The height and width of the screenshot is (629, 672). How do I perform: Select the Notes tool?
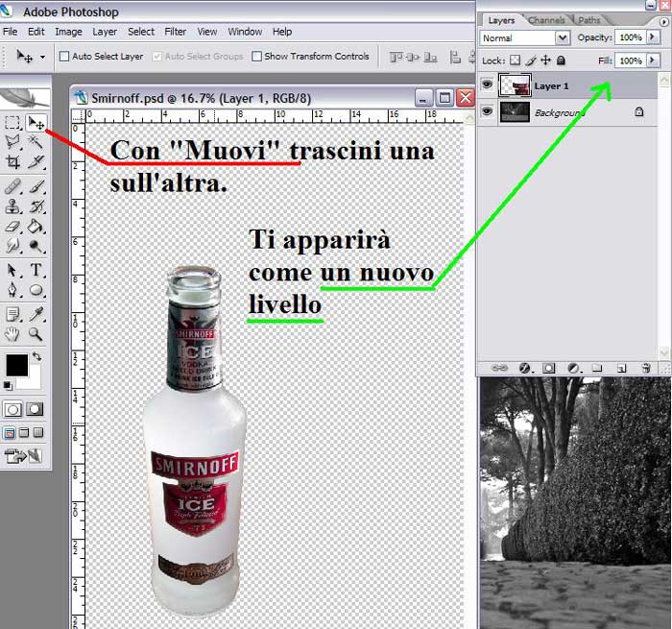12,314
